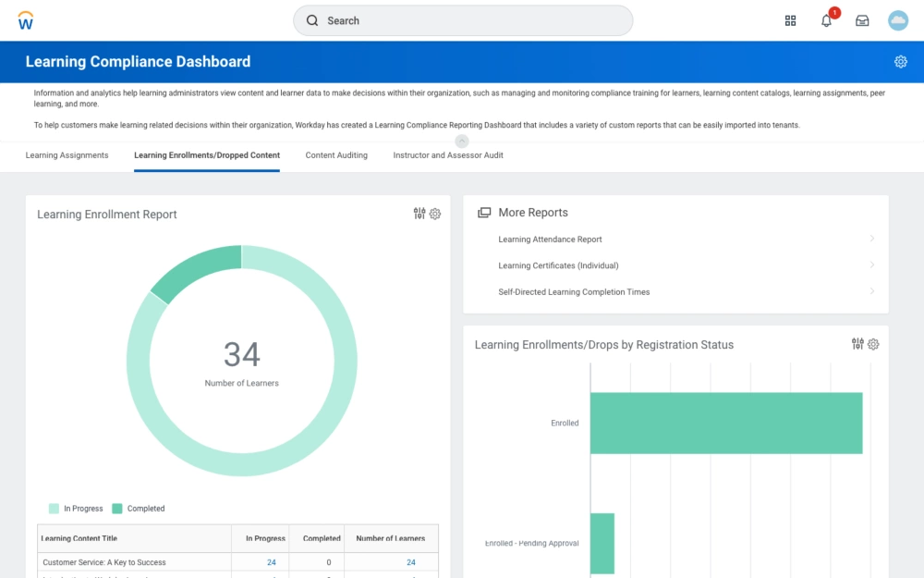
Task: Open Learning Certificates (Individual) report link
Action: coord(558,265)
